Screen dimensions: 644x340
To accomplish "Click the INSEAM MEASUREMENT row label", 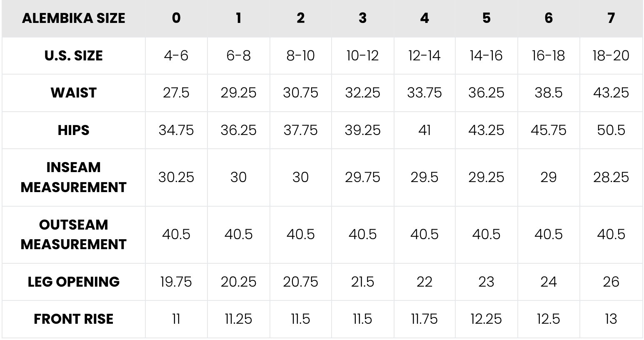I will coord(73,177).
